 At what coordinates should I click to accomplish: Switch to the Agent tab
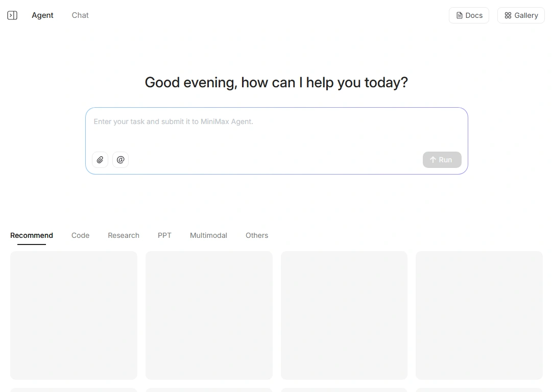(42, 15)
